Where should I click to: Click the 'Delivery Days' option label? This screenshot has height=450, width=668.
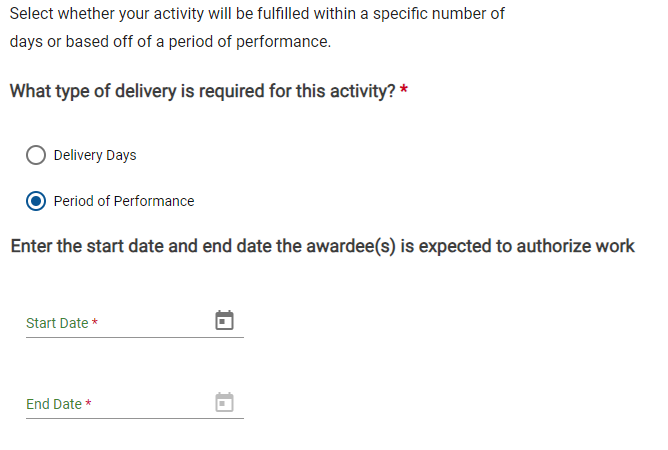[95, 155]
